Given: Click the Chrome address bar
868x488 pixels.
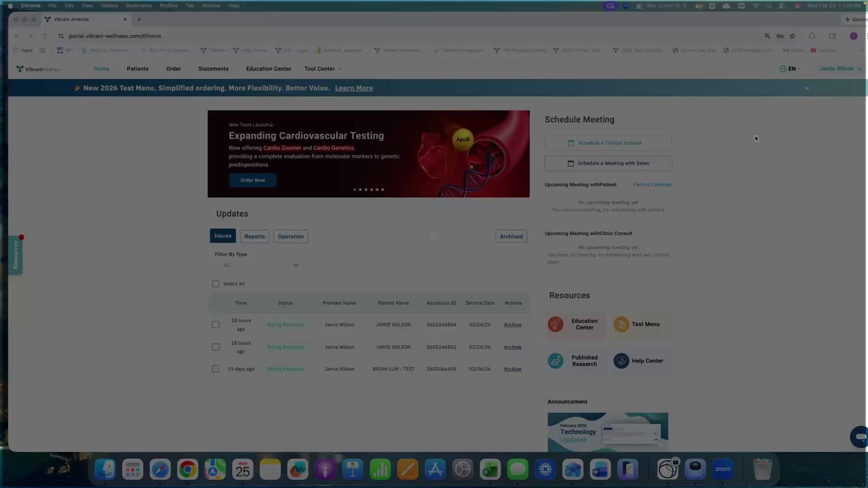Looking at the screenshot, I should click(x=407, y=36).
